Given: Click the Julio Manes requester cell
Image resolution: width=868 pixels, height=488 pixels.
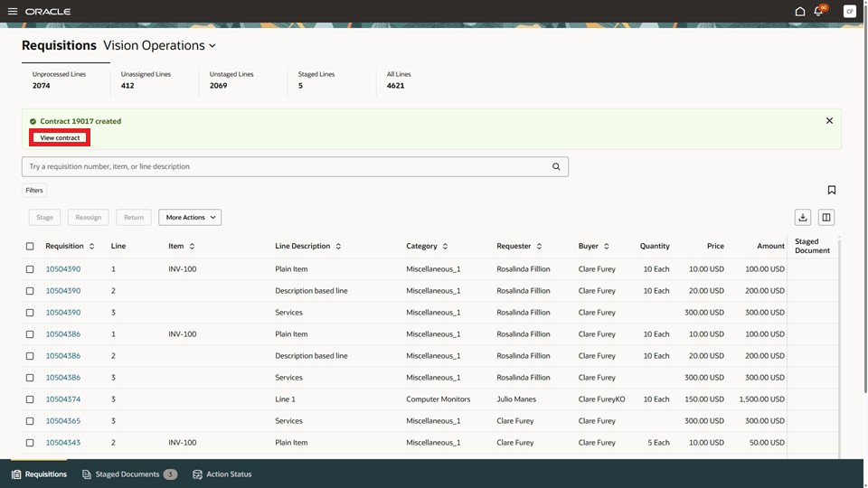Looking at the screenshot, I should click(x=516, y=399).
